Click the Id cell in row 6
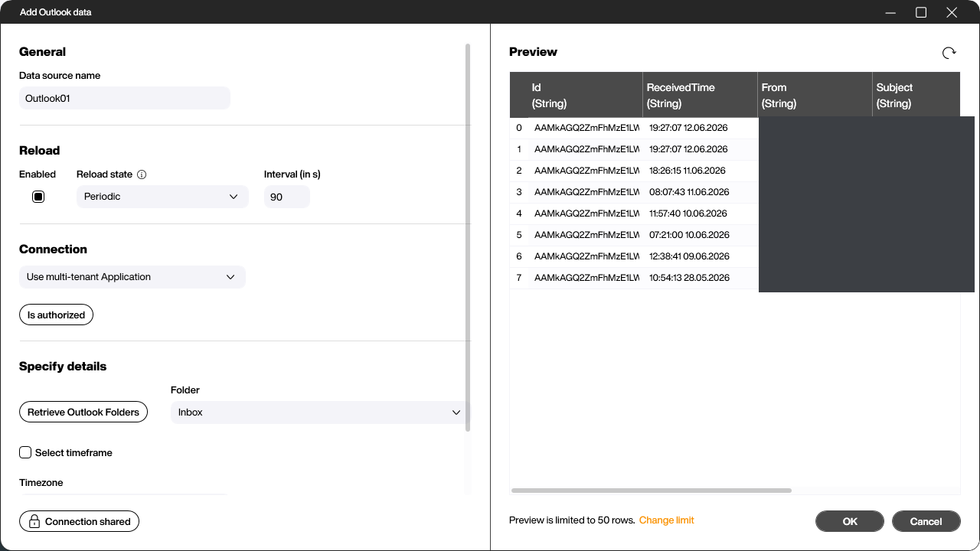This screenshot has width=980, height=551. 586,256
